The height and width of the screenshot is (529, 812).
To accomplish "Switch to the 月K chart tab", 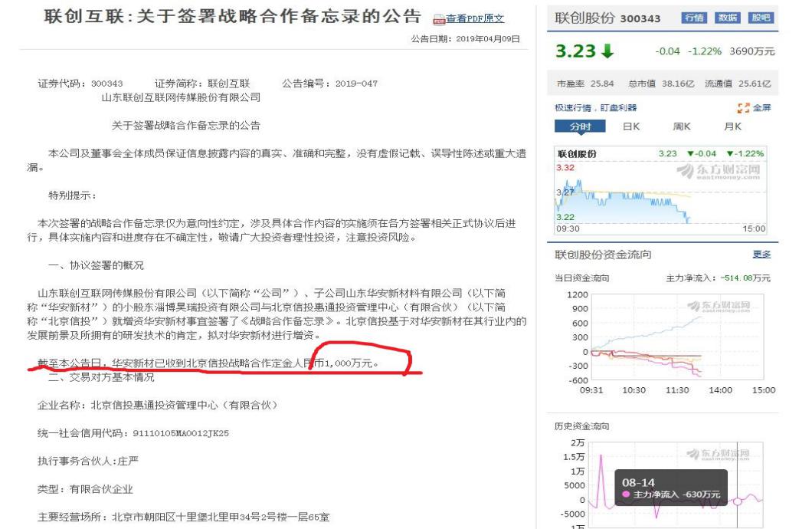I will click(x=732, y=127).
